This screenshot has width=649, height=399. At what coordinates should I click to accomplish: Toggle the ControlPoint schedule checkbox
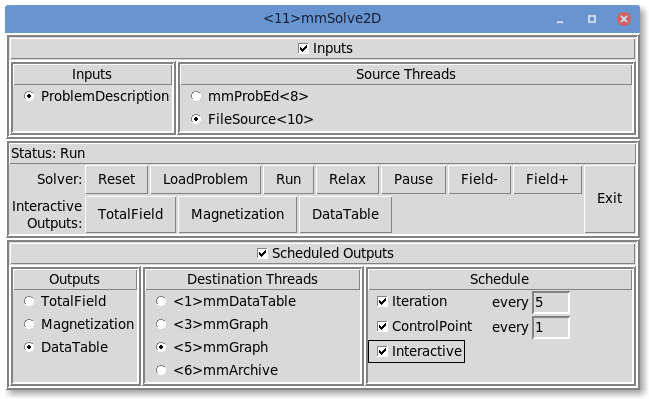pyautogui.click(x=382, y=327)
